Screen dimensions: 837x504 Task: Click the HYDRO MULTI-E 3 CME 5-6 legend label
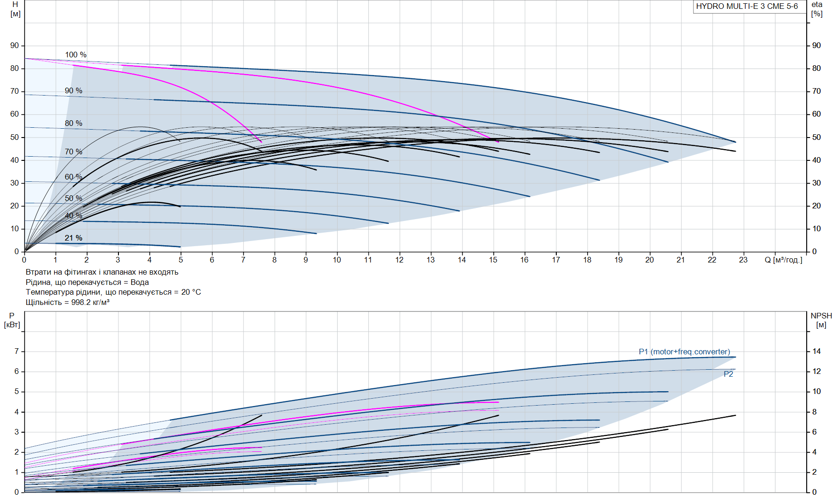pyautogui.click(x=747, y=6)
